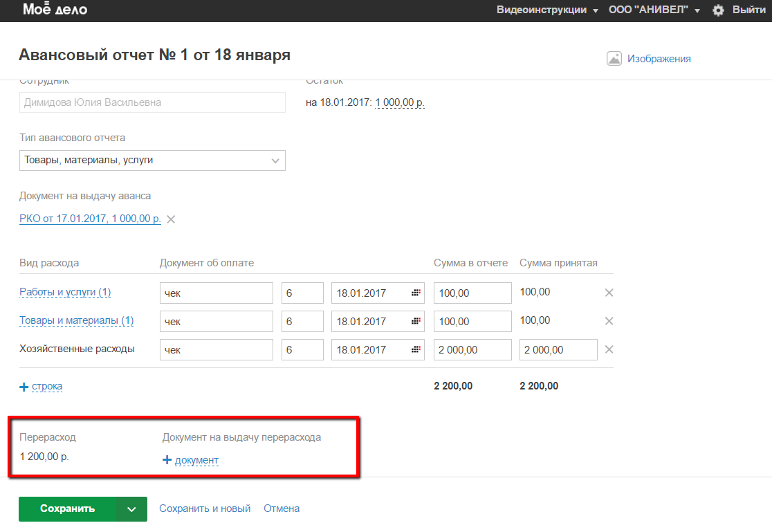The image size is (772, 532).
Task: Save the report with Сохранить button
Action: (68, 509)
